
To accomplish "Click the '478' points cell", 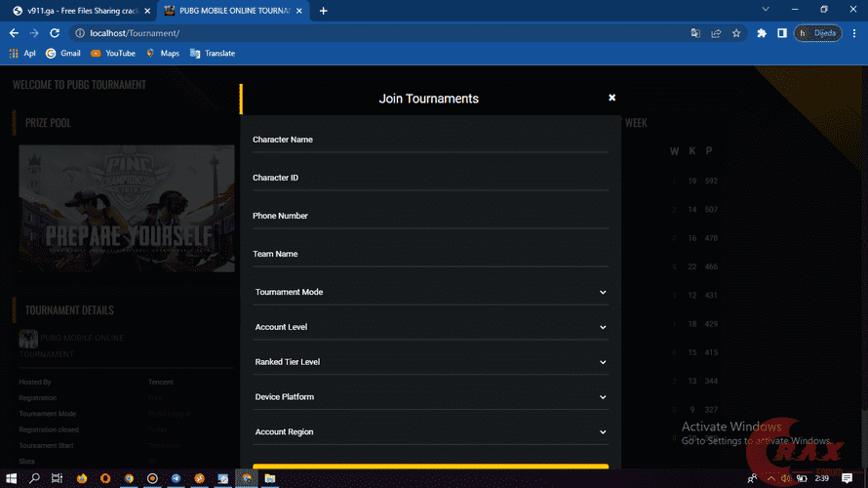I will [711, 238].
